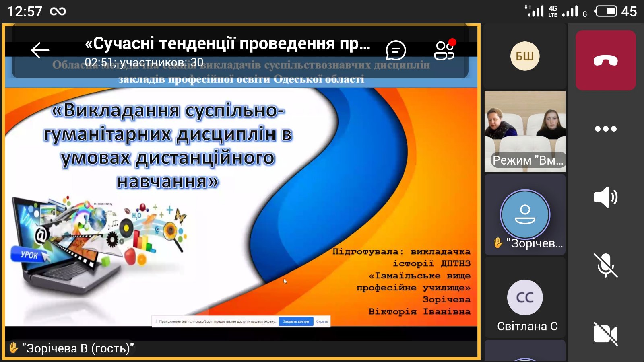Tap the CC avatar circle

(525, 298)
